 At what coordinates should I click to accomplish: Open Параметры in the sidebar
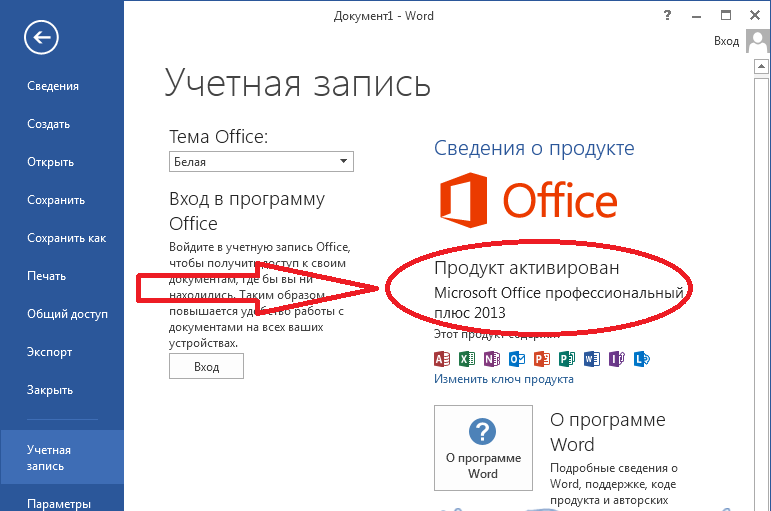59,504
